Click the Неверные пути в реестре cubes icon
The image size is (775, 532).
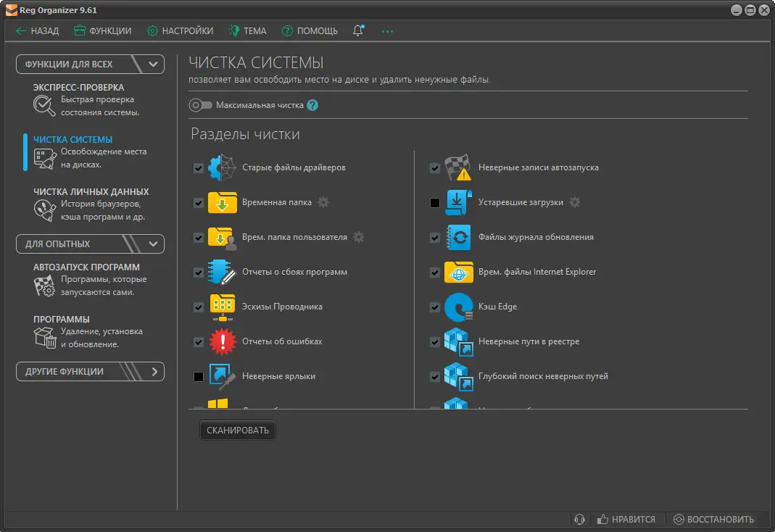tap(459, 342)
